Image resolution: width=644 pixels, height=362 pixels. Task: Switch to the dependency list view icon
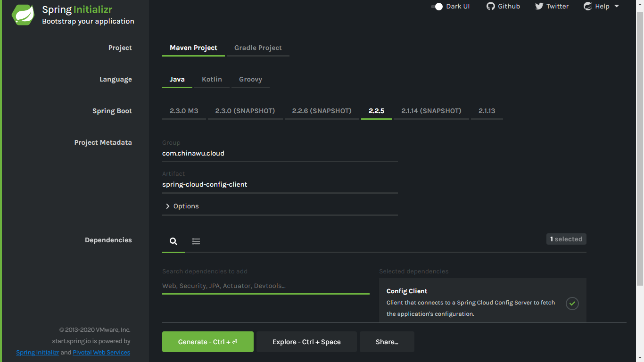[196, 241]
